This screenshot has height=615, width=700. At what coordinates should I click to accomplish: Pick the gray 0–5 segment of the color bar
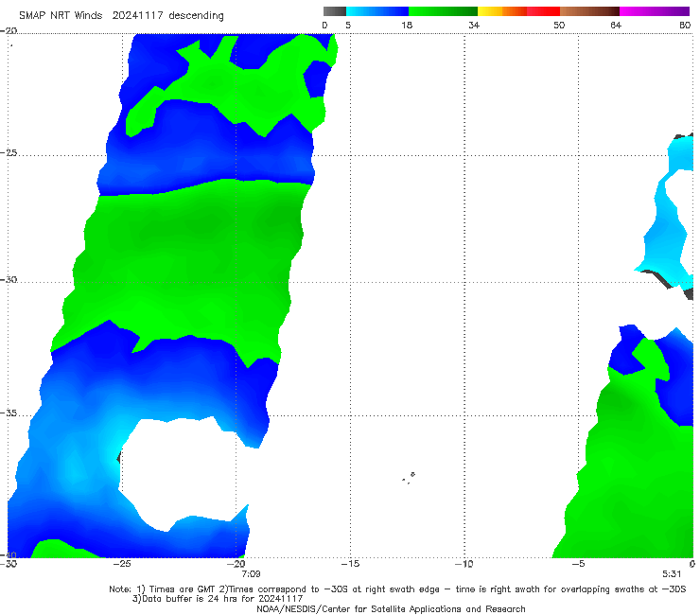[335, 11]
